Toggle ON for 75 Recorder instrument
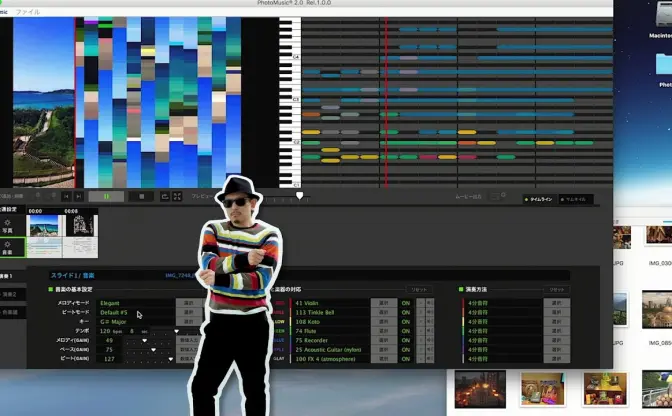Image resolution: width=672 pixels, height=416 pixels. click(406, 340)
